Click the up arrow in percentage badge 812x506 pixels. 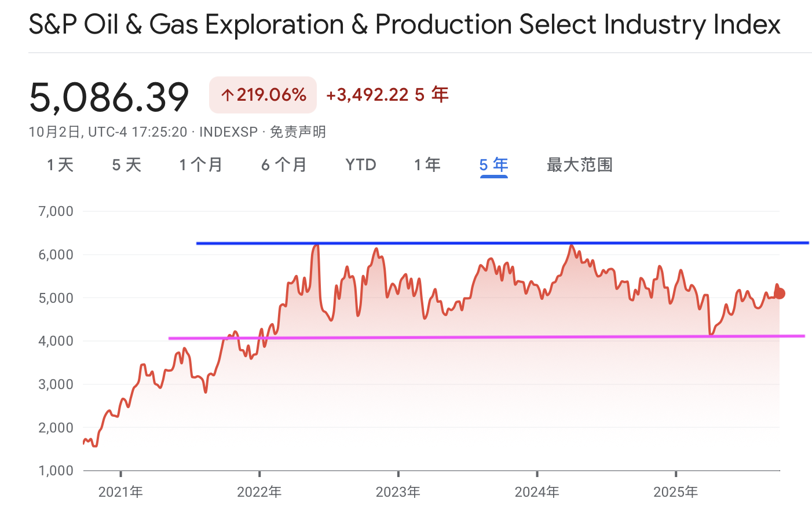tap(228, 96)
